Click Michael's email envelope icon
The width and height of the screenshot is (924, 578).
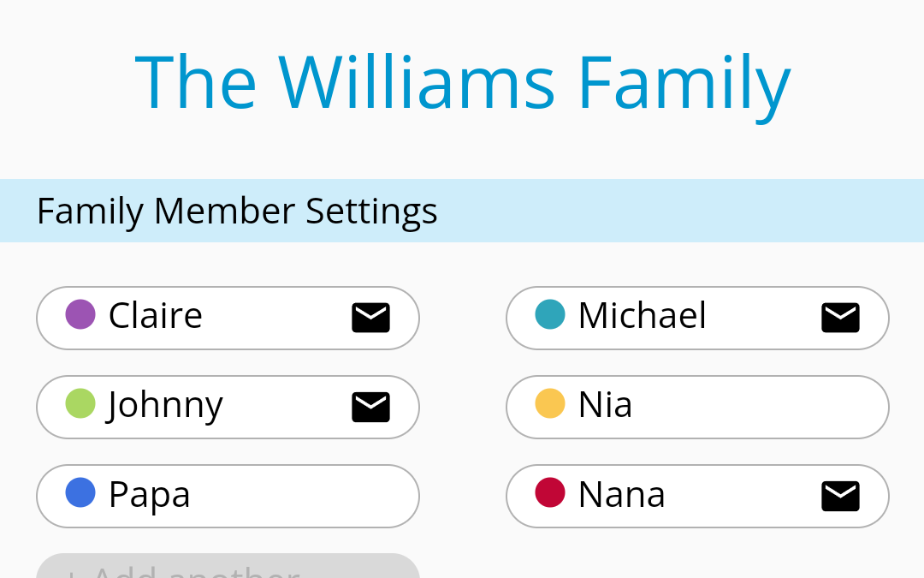click(840, 318)
